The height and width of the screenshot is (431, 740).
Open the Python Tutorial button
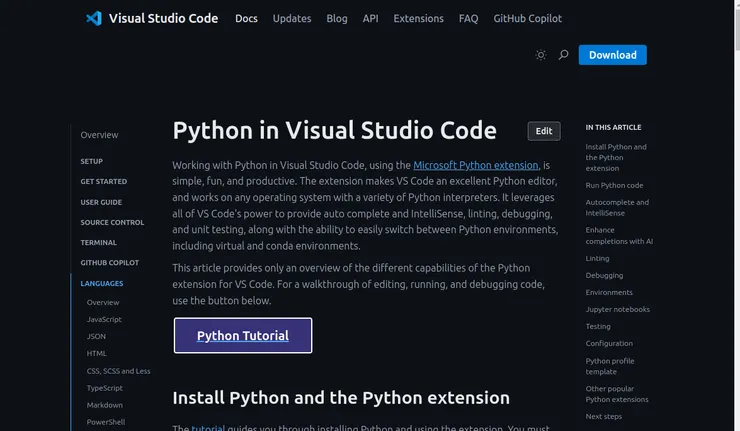pyautogui.click(x=243, y=336)
